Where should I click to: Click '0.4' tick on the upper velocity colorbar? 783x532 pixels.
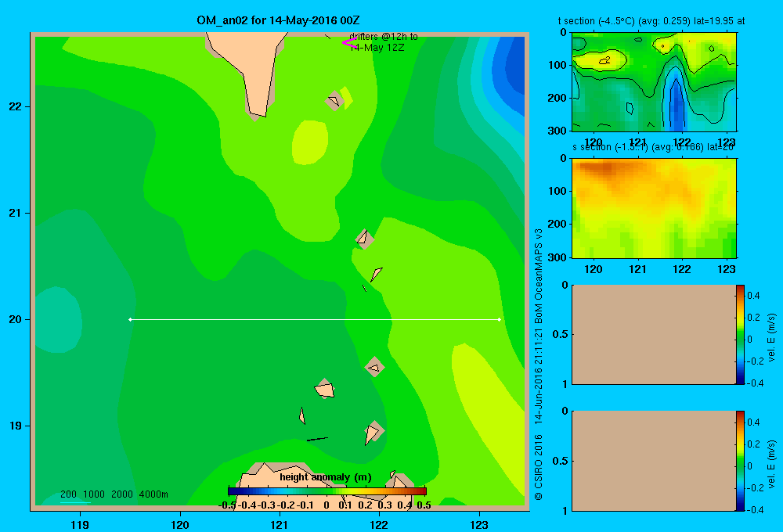(753, 296)
